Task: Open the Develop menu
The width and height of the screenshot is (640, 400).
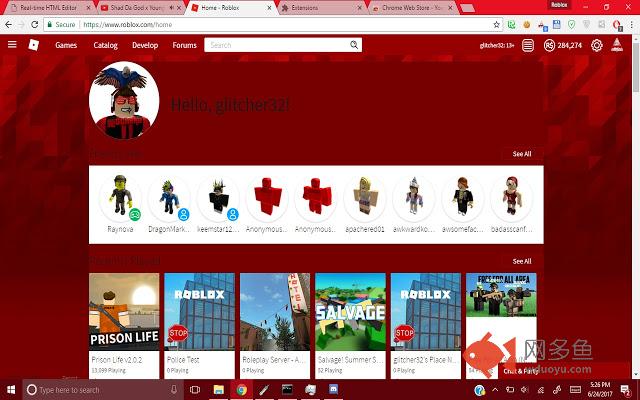Action: point(145,45)
